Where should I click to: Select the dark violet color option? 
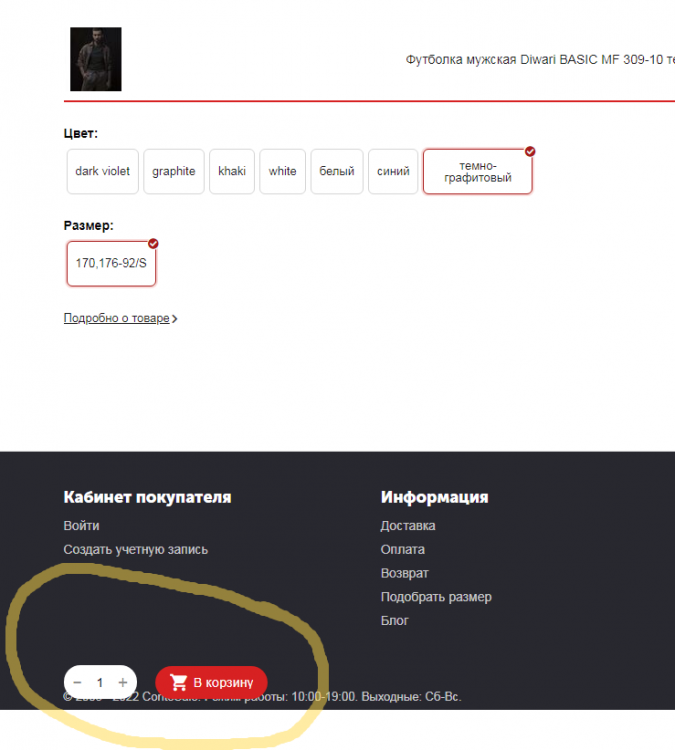pos(102,171)
